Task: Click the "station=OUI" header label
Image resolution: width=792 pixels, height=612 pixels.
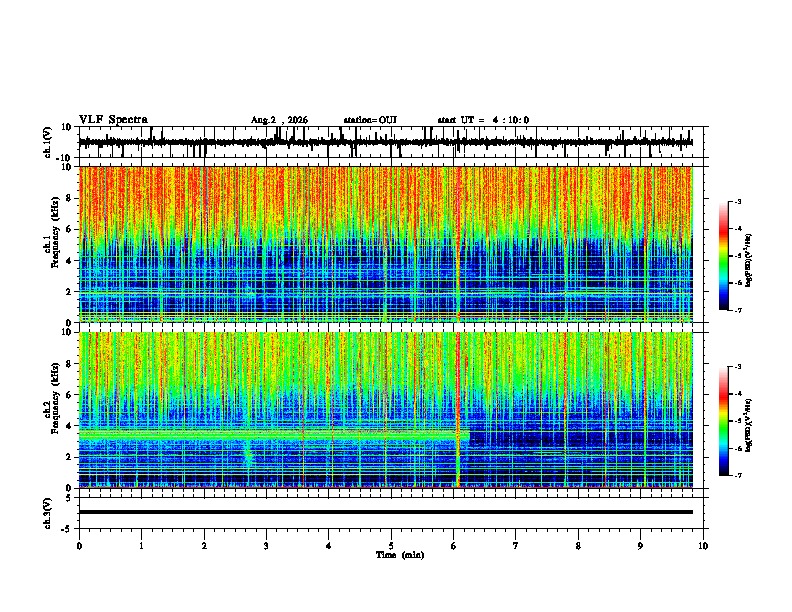Action: click(370, 120)
